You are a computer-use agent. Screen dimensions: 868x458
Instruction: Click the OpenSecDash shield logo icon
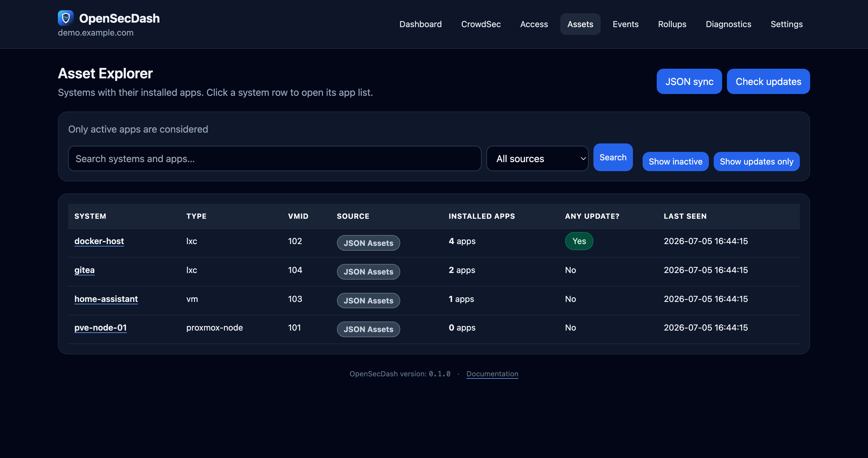coord(66,18)
